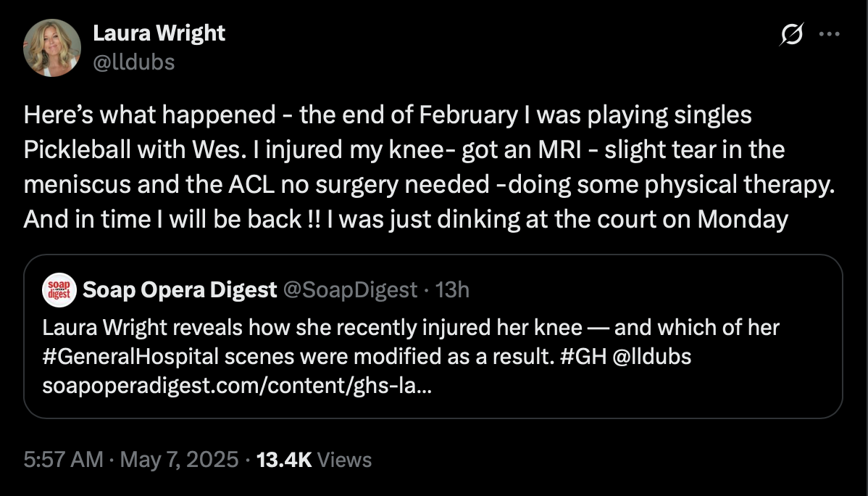Image resolution: width=868 pixels, height=496 pixels.
Task: Click the Grok slashed-circle icon
Action: pyautogui.click(x=792, y=34)
